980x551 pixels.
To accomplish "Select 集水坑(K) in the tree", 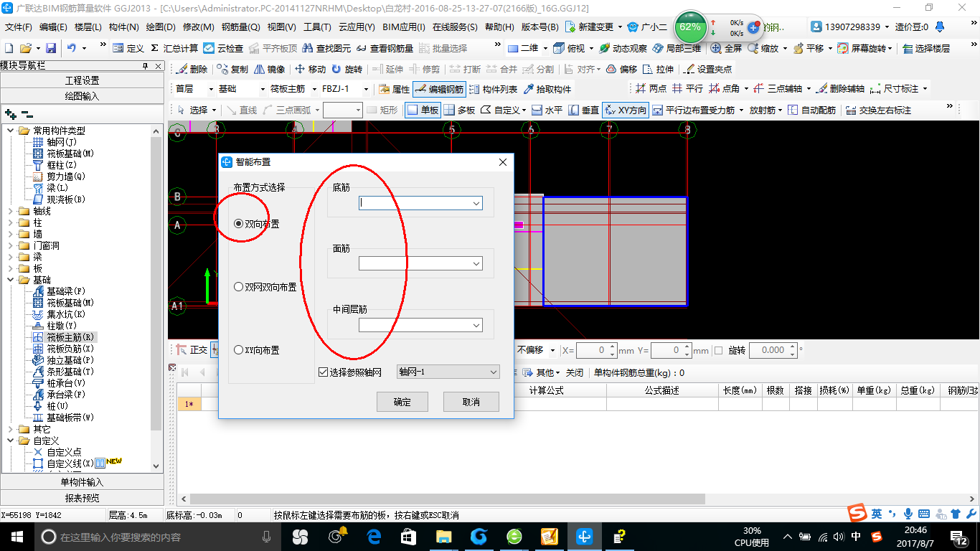I will point(66,314).
